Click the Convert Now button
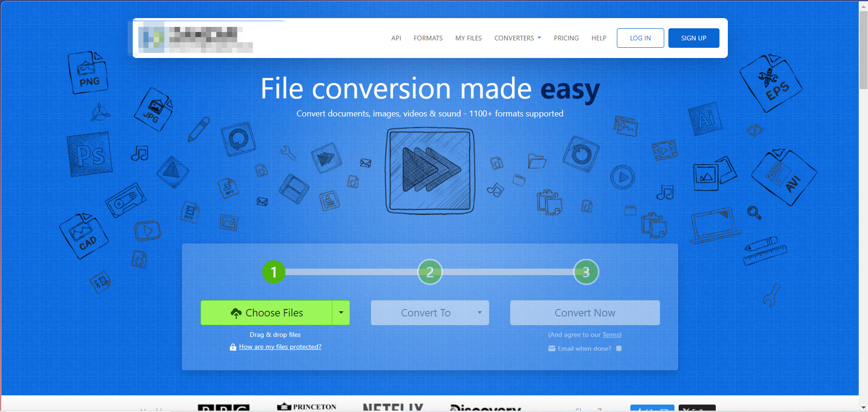Screen dimensions: 868x412 click(x=585, y=313)
